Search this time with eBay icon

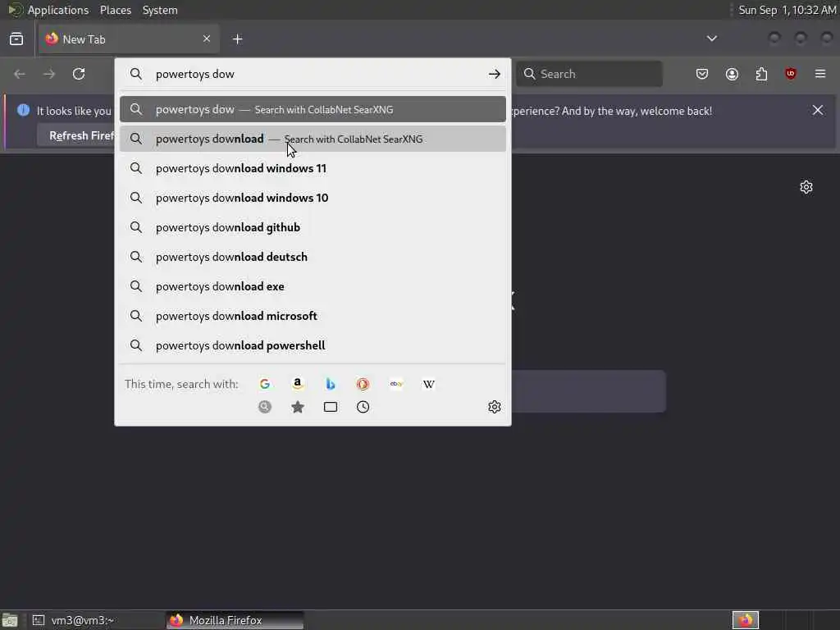click(396, 384)
